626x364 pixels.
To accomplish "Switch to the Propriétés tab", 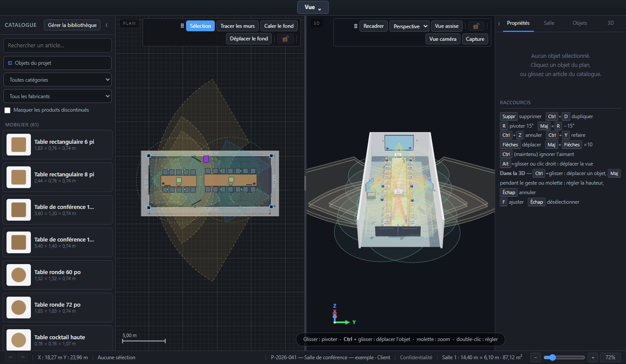I will pos(518,23).
